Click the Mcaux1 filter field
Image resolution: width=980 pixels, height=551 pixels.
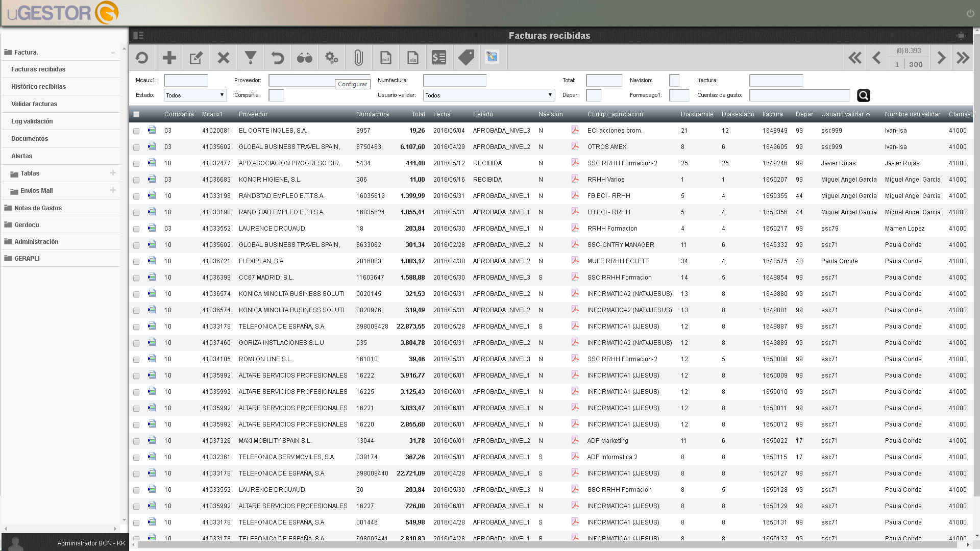pos(186,80)
